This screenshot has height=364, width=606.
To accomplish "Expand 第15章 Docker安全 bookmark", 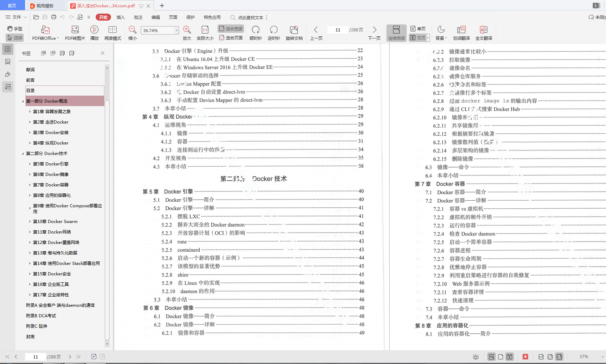I will [30, 274].
